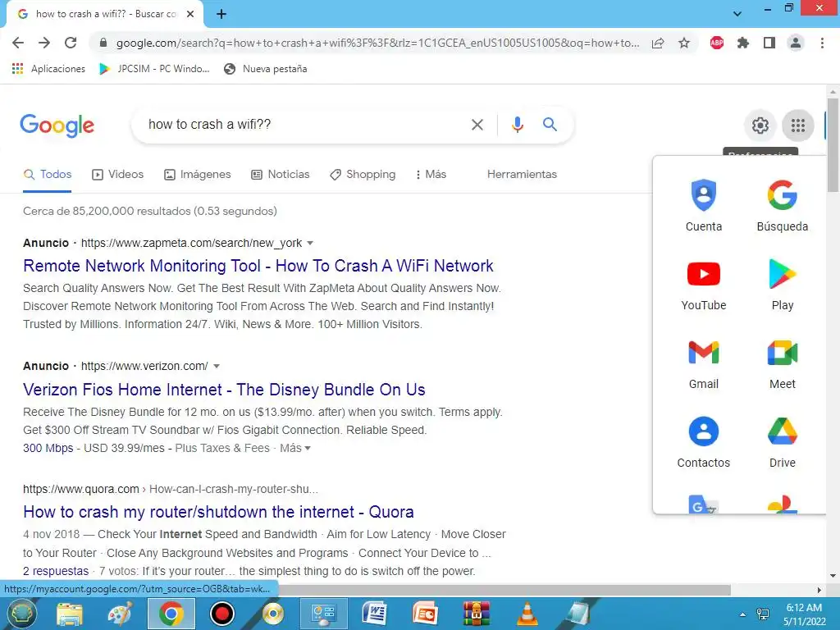Switch to the Imágenes results tab
840x630 pixels.
pyautogui.click(x=197, y=175)
